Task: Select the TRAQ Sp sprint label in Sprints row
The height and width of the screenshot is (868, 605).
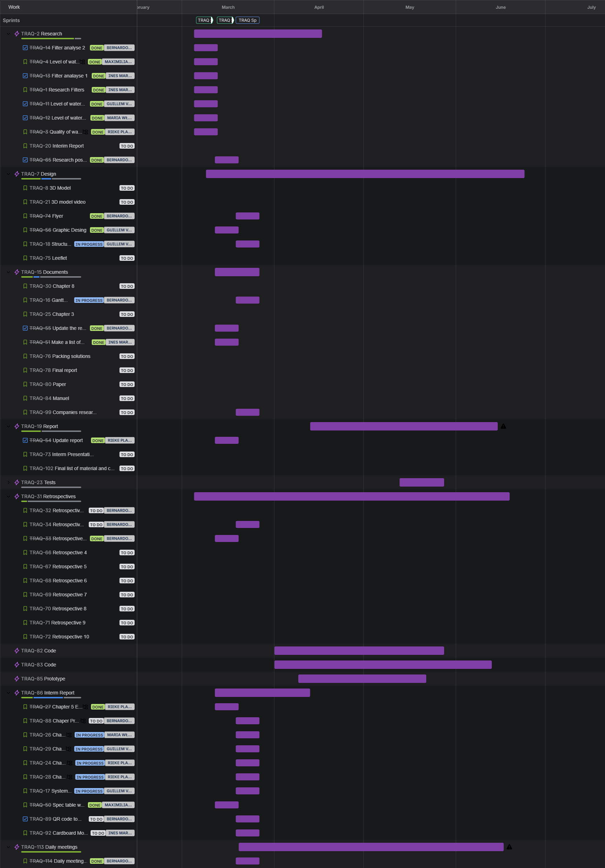Action: (x=247, y=20)
